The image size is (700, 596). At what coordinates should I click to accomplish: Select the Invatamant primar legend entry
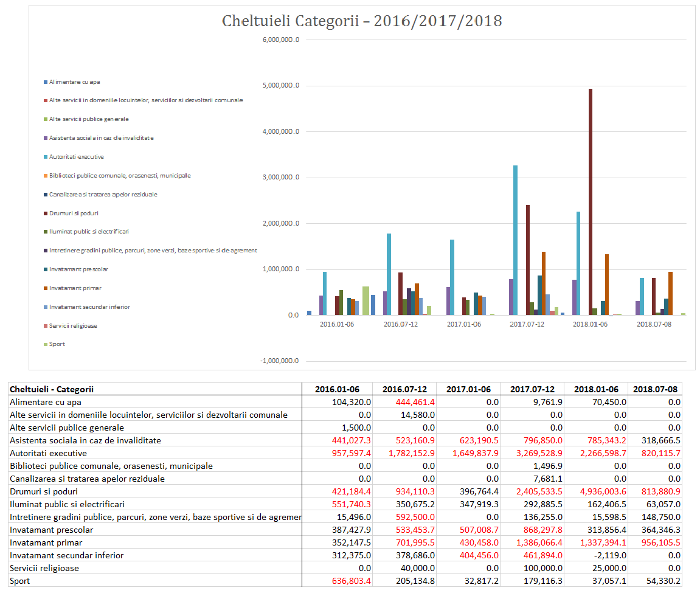coord(75,288)
